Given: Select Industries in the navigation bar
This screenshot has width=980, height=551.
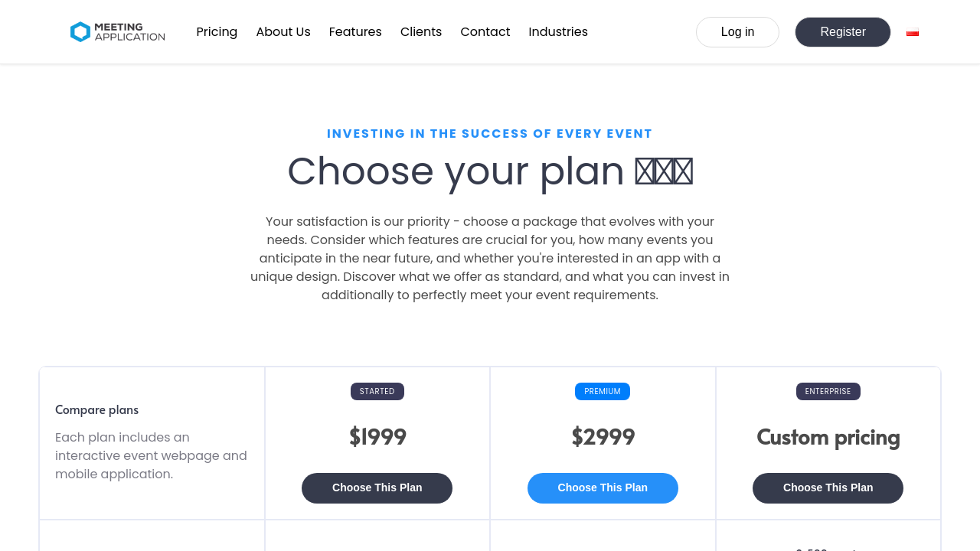Looking at the screenshot, I should [558, 32].
